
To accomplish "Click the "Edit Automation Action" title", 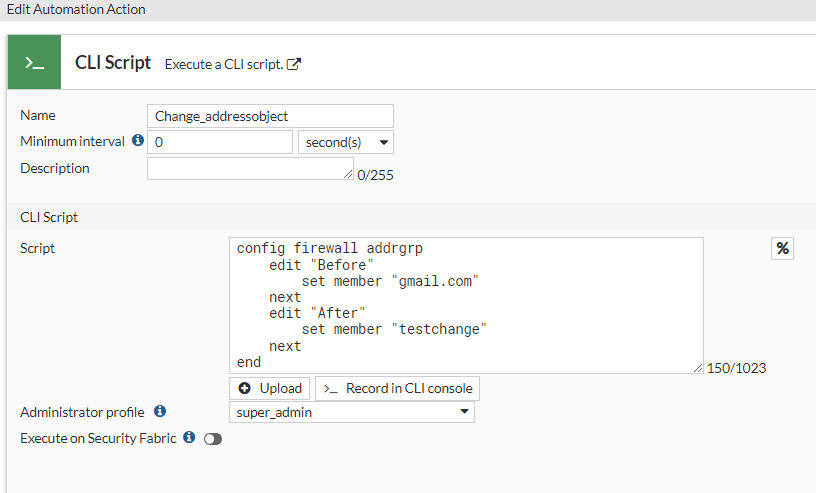I will pyautogui.click(x=76, y=9).
